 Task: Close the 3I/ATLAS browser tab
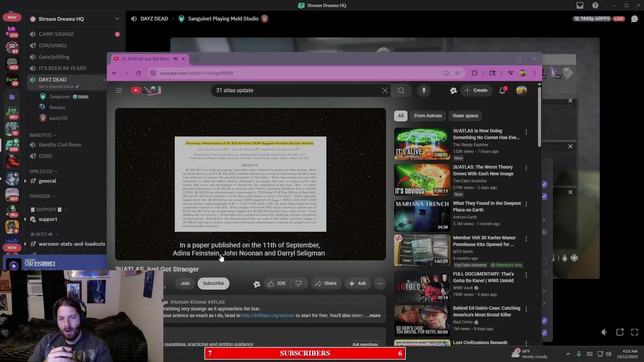click(x=183, y=59)
